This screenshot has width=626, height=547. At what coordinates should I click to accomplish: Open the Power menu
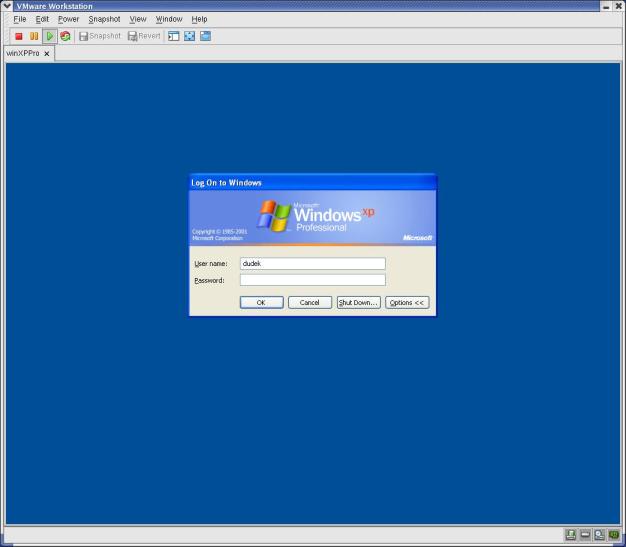(x=68, y=19)
